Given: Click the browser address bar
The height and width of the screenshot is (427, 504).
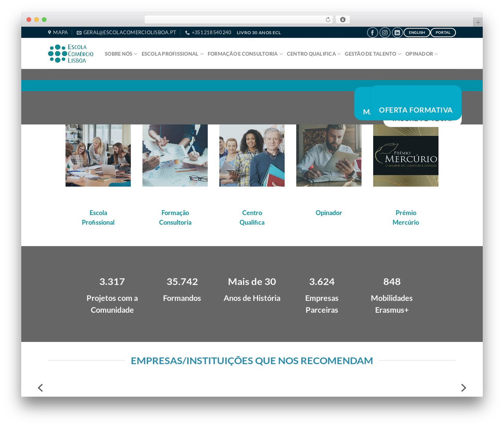Looking at the screenshot, I should pyautogui.click(x=239, y=20).
